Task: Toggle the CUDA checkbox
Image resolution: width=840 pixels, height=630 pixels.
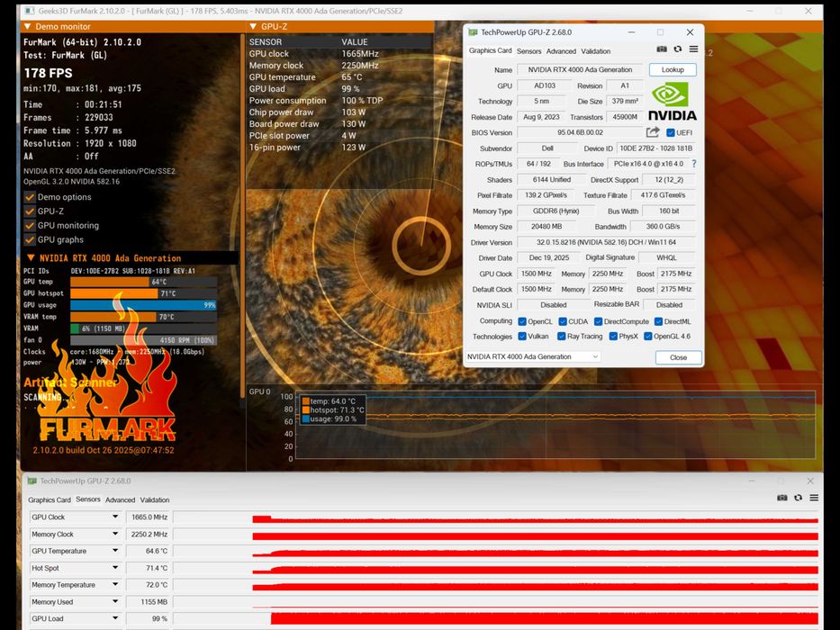Action: [563, 321]
